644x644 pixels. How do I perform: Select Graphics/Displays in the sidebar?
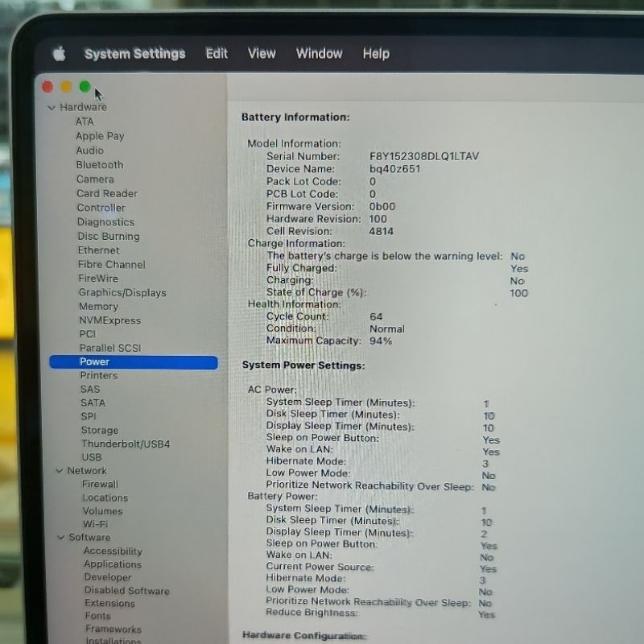coord(122,293)
